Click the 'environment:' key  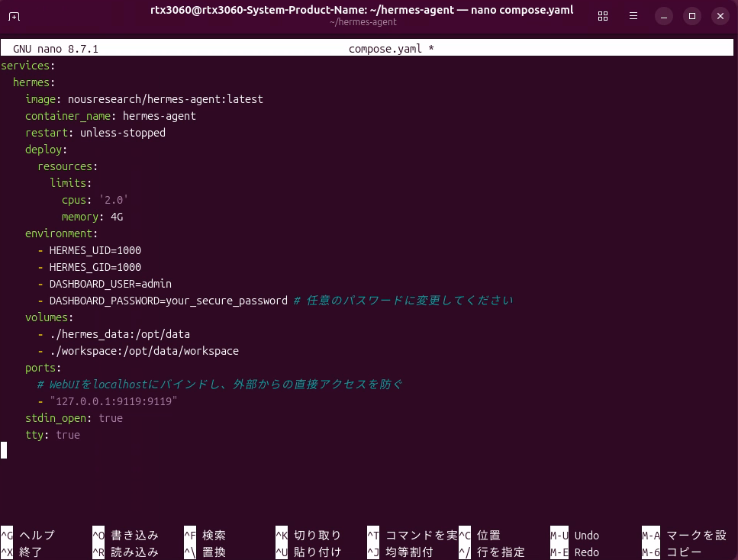[x=61, y=233]
